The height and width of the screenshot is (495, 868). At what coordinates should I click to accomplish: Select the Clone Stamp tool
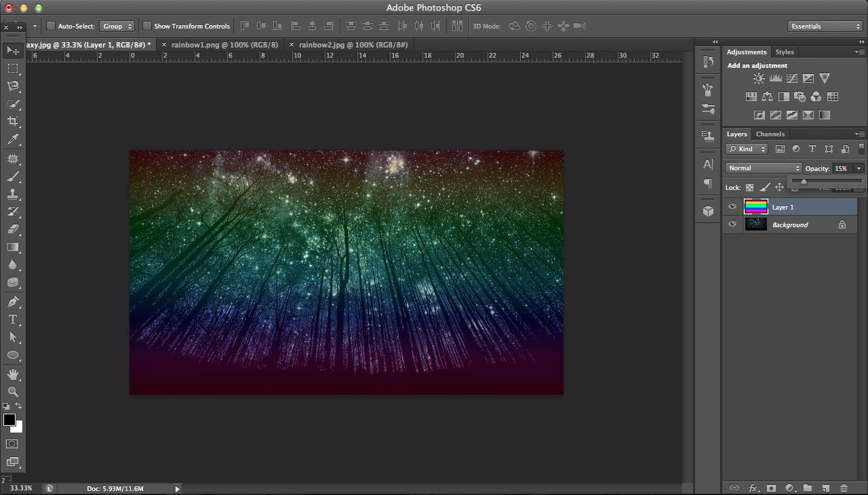tap(13, 194)
